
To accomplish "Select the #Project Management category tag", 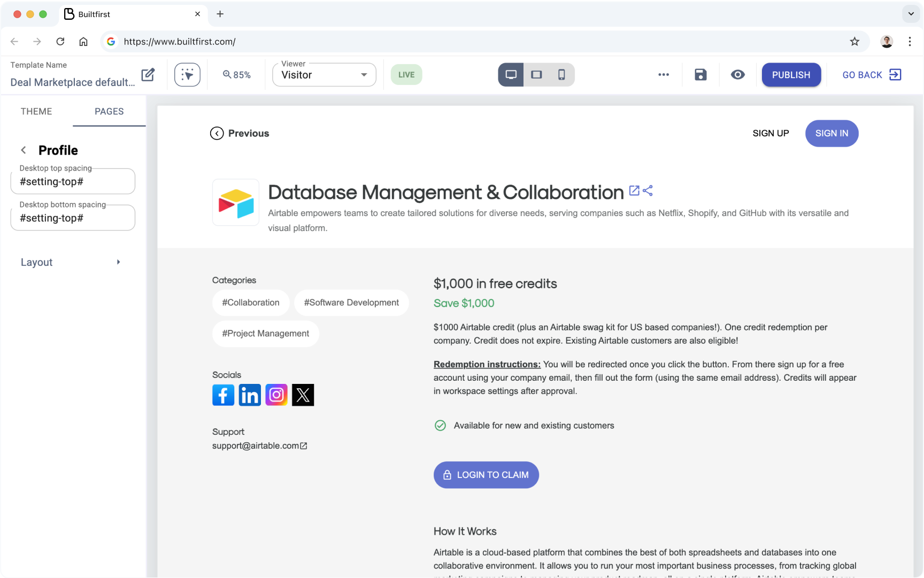I will (266, 334).
